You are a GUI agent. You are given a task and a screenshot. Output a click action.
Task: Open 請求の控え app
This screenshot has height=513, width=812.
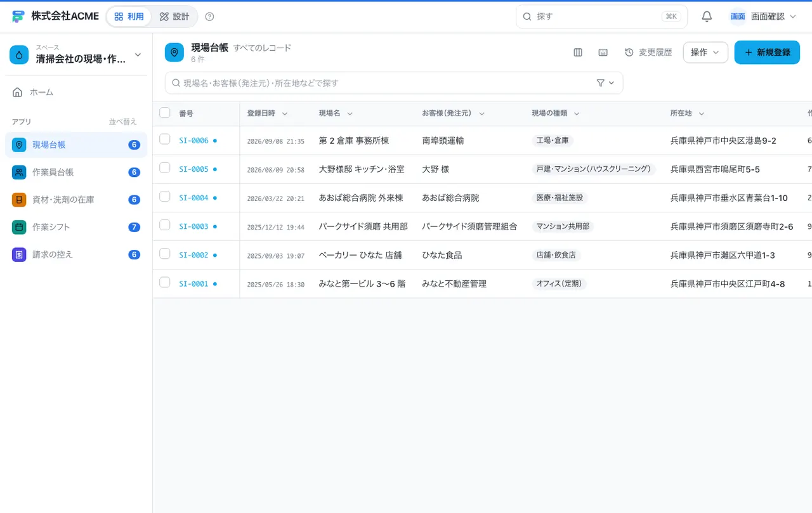[x=76, y=254]
